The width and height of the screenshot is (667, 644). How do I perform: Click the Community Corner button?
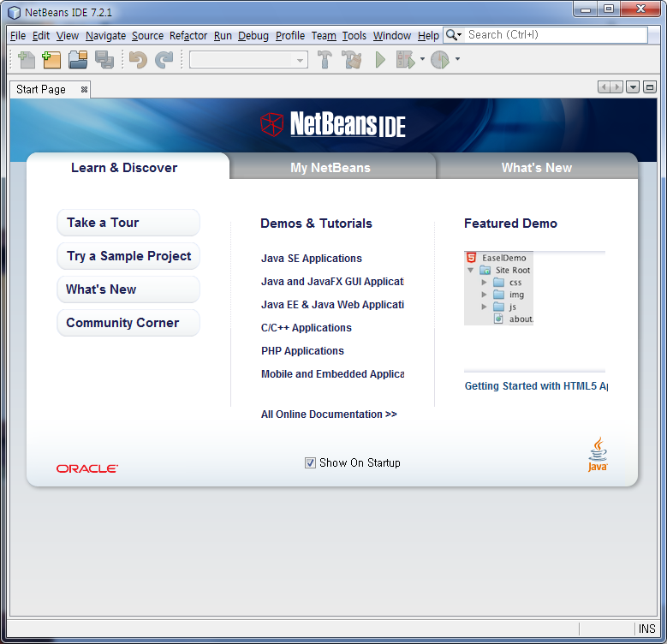click(x=128, y=322)
